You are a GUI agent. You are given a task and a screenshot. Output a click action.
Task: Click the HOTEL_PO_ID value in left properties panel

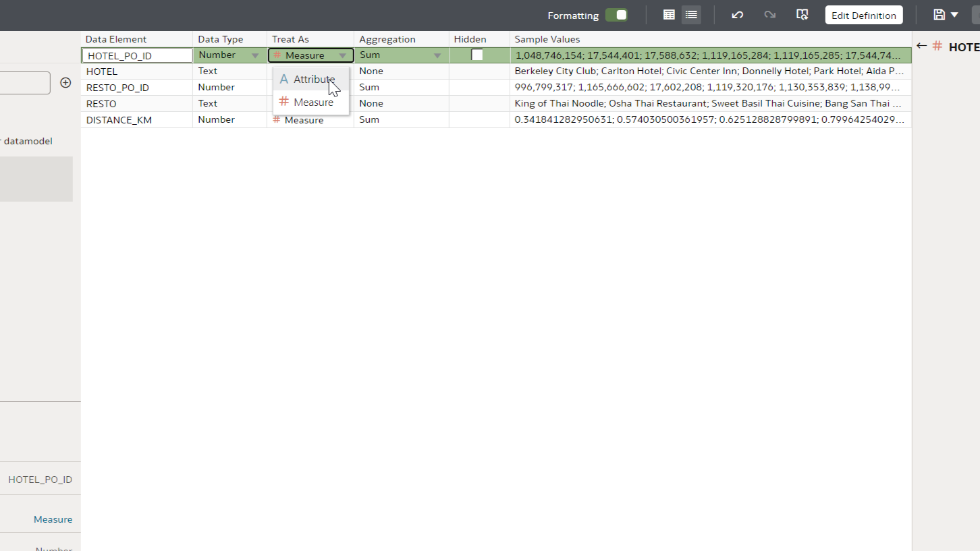click(x=40, y=480)
